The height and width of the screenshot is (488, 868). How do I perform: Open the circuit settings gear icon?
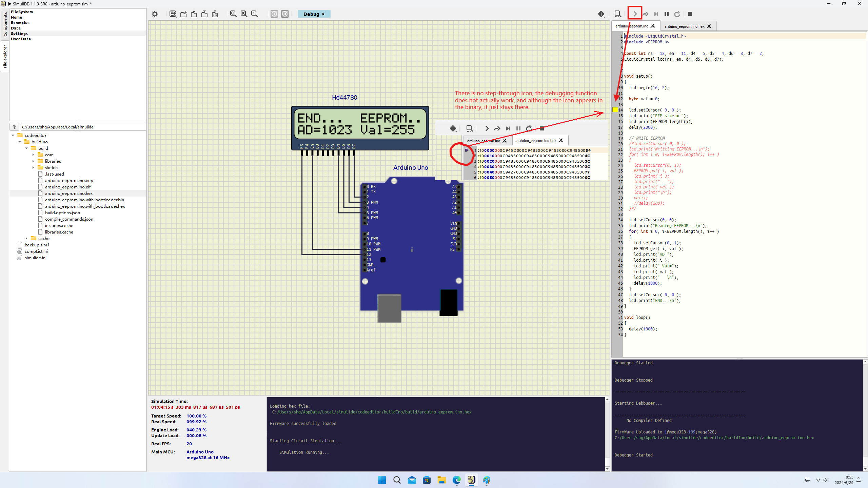point(155,14)
